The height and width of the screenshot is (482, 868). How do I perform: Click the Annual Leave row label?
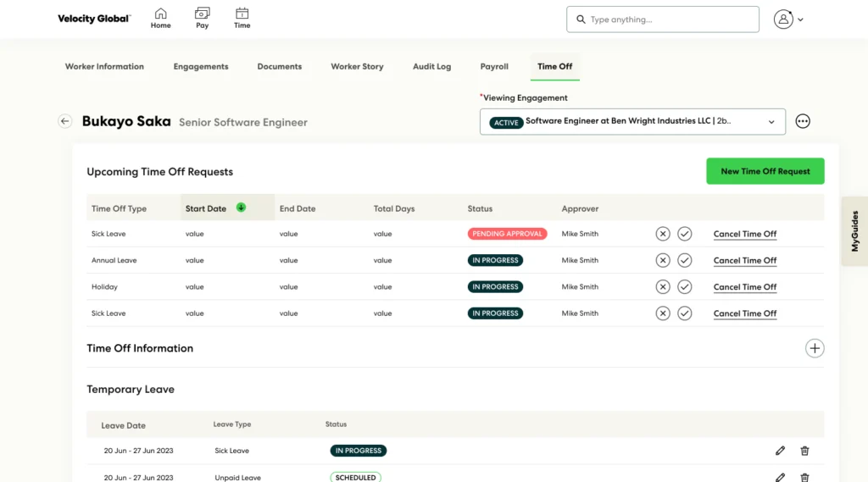coord(114,260)
